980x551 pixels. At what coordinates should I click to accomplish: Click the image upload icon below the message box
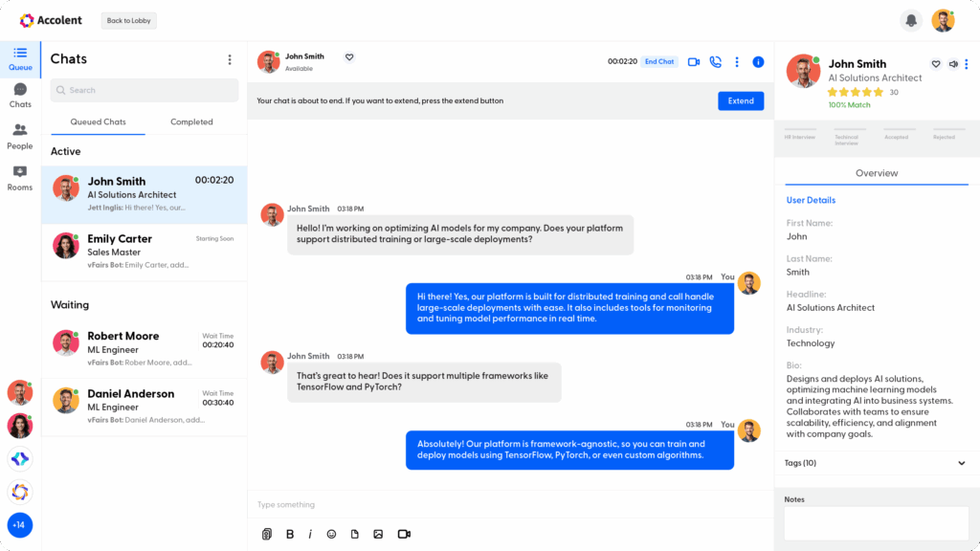(x=378, y=534)
